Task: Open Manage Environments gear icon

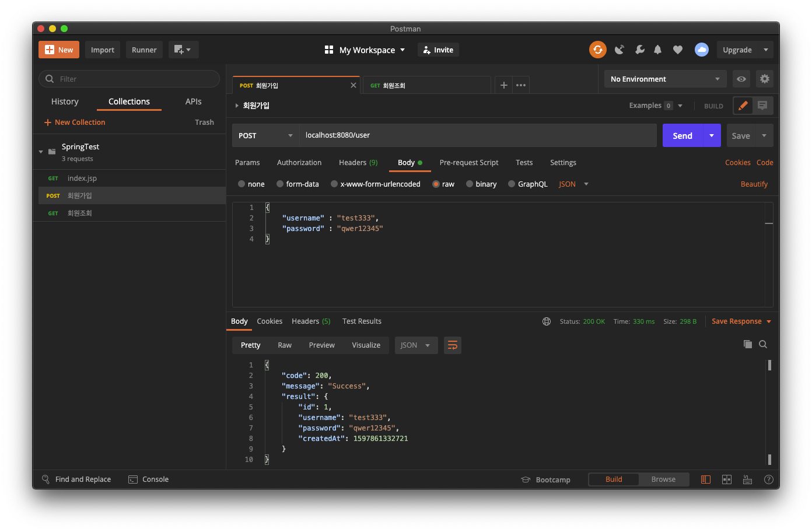Action: click(765, 79)
